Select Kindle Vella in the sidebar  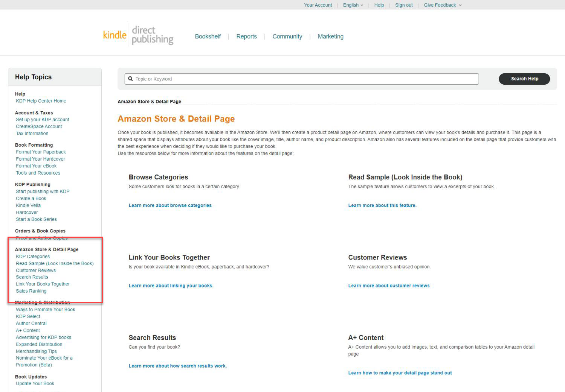(x=28, y=205)
